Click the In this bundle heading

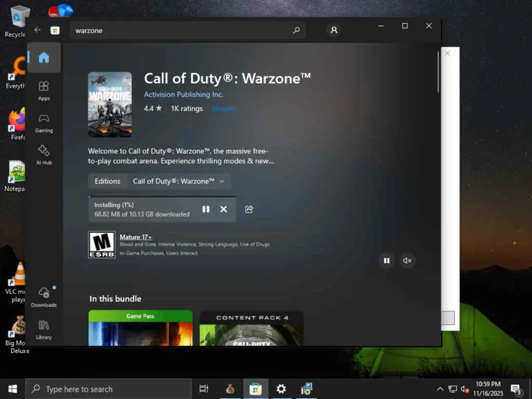[115, 299]
